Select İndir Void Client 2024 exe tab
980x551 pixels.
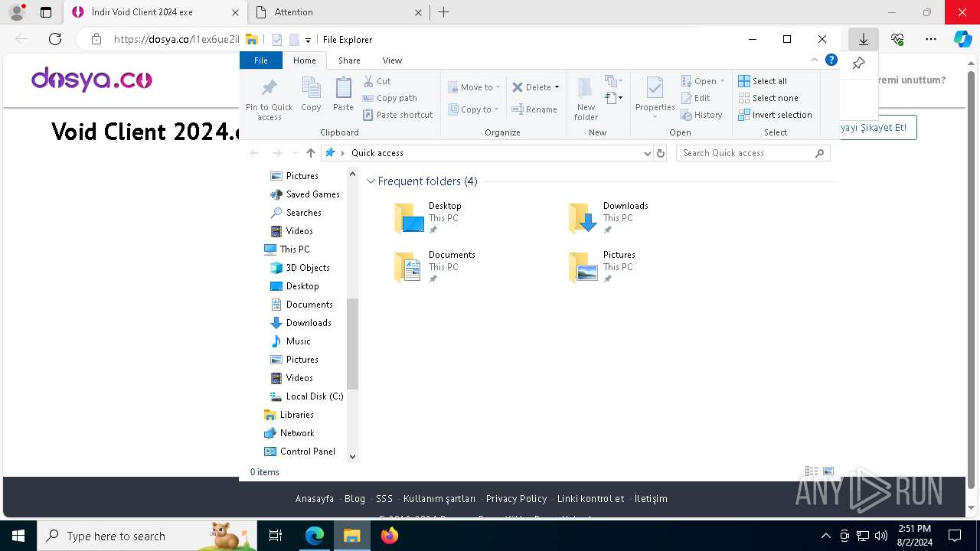point(155,12)
